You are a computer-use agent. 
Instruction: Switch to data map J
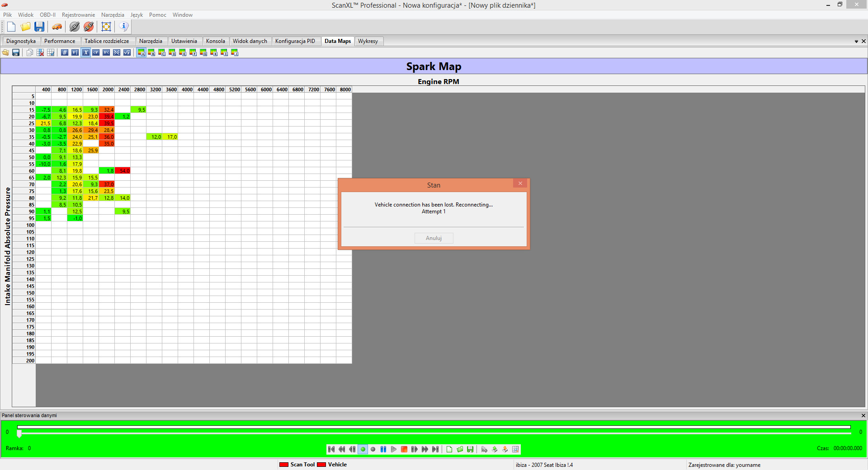[235, 53]
